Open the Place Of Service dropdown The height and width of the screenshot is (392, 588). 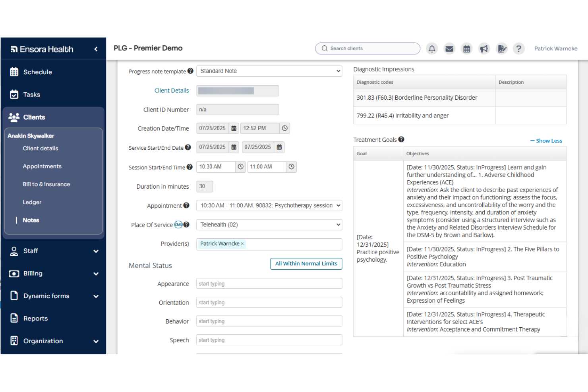tap(269, 225)
